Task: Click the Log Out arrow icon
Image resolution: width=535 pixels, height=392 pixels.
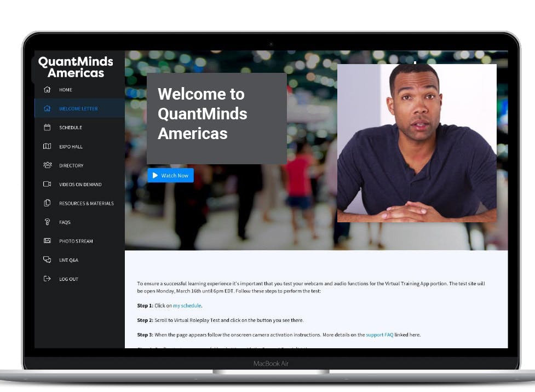Action: click(47, 279)
